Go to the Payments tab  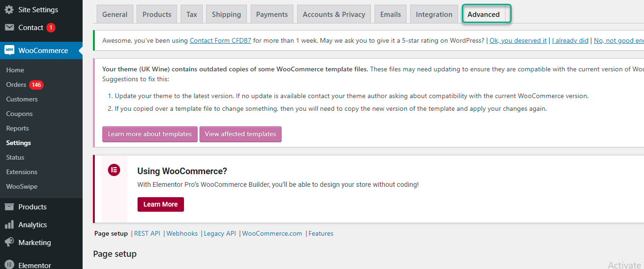point(272,14)
